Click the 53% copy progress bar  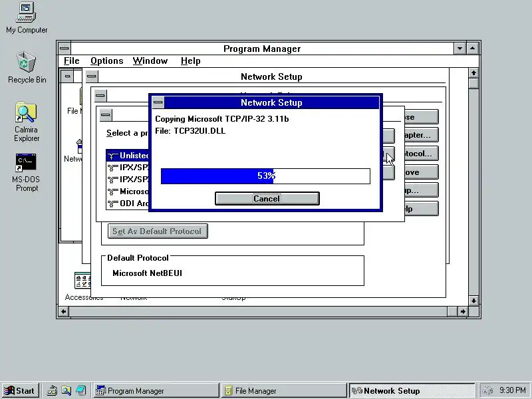click(x=265, y=176)
